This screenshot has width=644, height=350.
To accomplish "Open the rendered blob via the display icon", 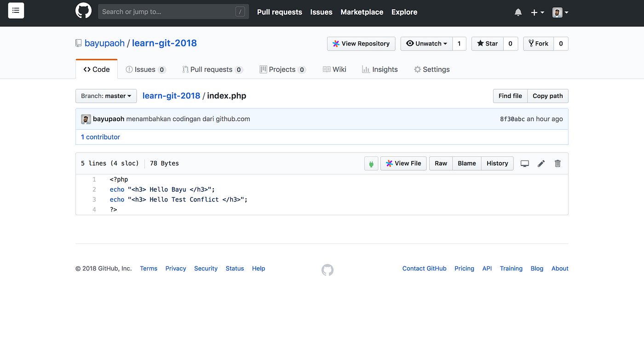I will [524, 163].
